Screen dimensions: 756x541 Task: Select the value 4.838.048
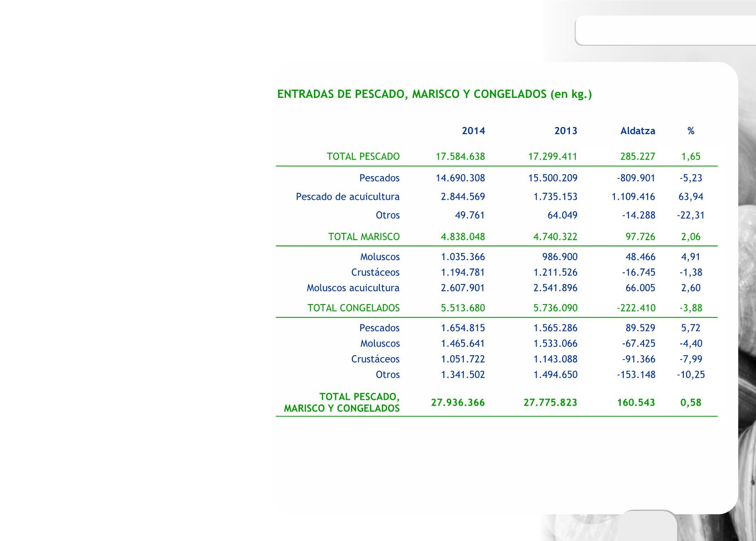pos(463,237)
